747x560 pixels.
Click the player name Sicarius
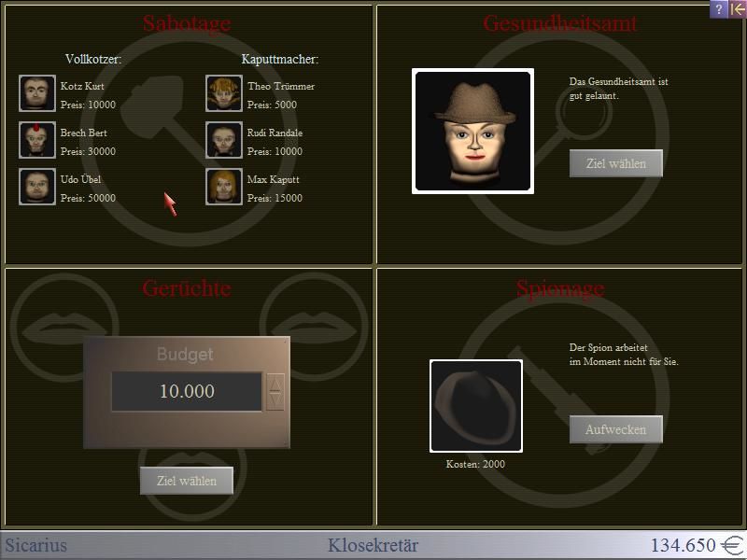(35, 545)
